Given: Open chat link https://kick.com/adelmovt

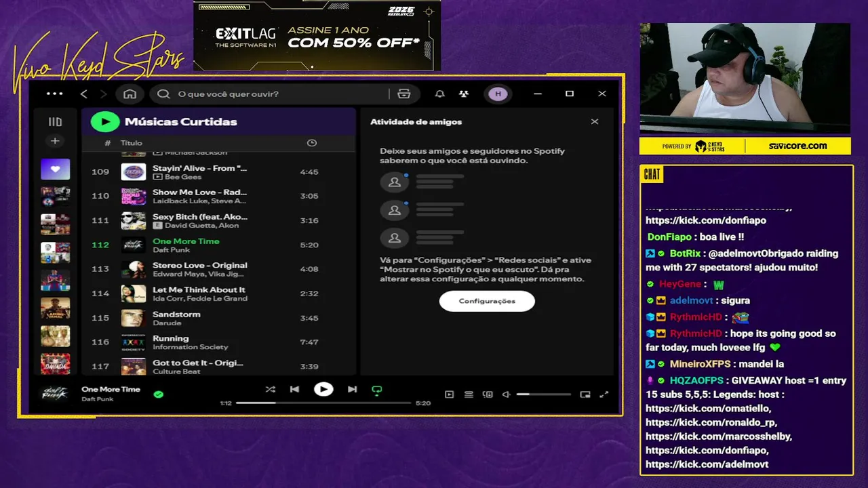Looking at the screenshot, I should 707,464.
